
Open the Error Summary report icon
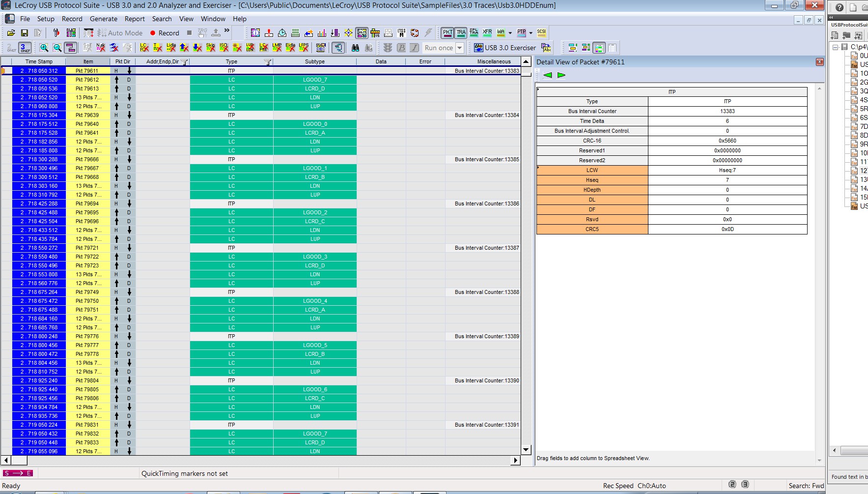(x=269, y=33)
